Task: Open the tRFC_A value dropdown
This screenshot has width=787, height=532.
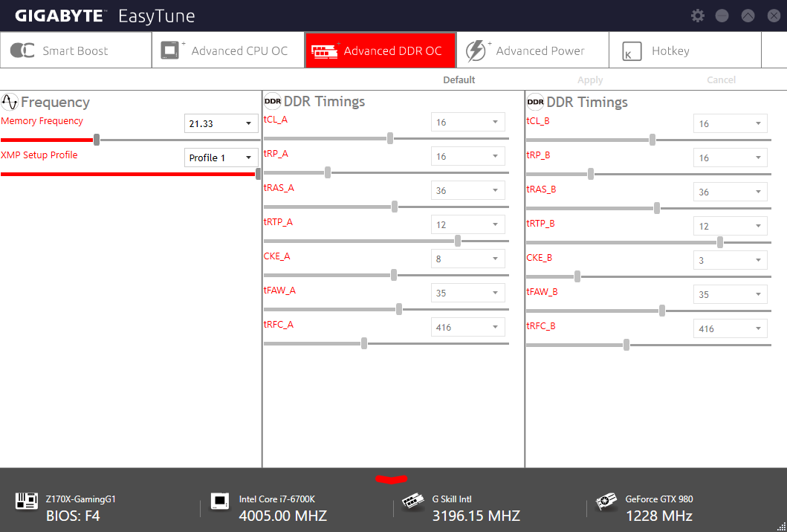Action: [x=467, y=327]
